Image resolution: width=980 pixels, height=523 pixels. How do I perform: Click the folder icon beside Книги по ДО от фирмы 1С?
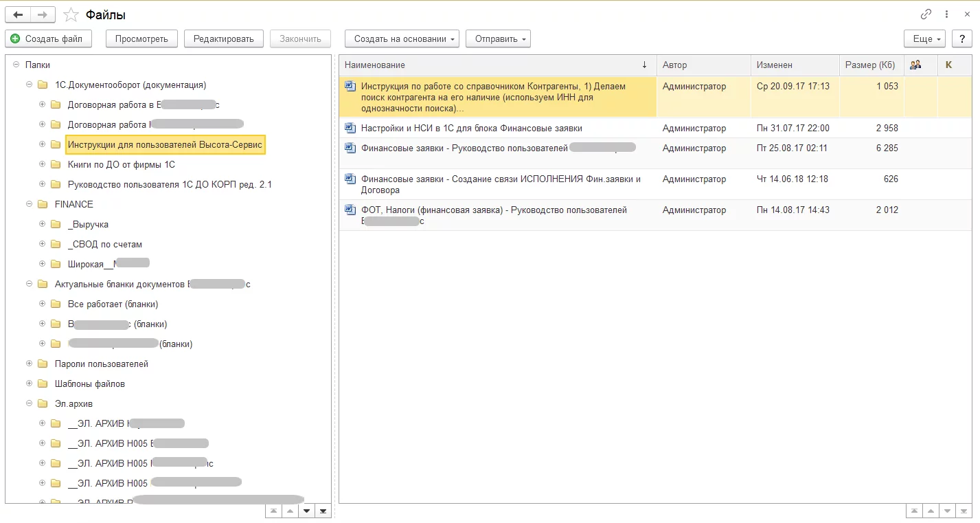point(56,164)
